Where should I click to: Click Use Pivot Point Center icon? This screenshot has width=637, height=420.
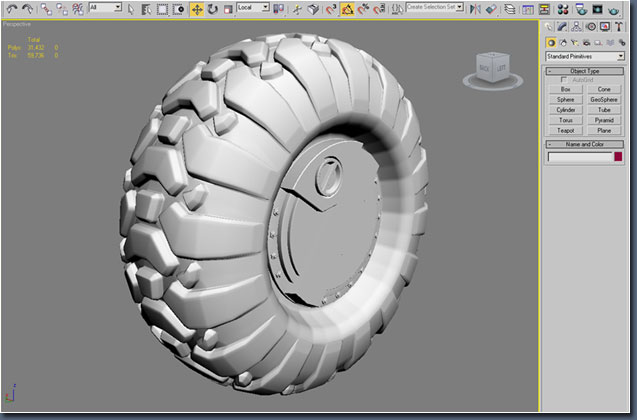tap(279, 9)
